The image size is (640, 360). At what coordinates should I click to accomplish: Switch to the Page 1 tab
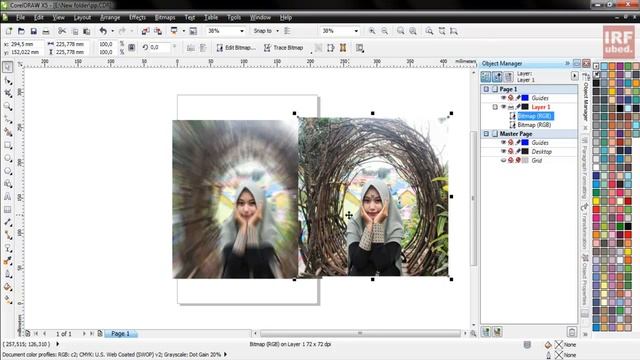pyautogui.click(x=120, y=333)
